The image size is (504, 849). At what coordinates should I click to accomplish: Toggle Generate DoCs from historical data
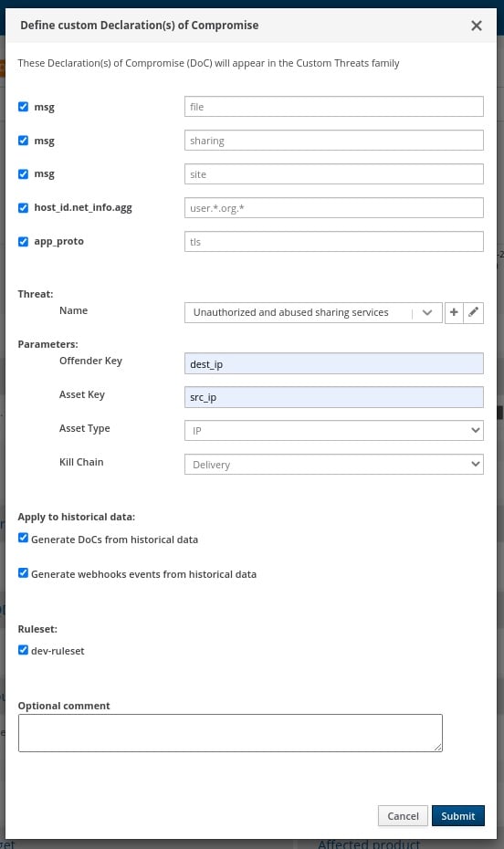[23, 538]
